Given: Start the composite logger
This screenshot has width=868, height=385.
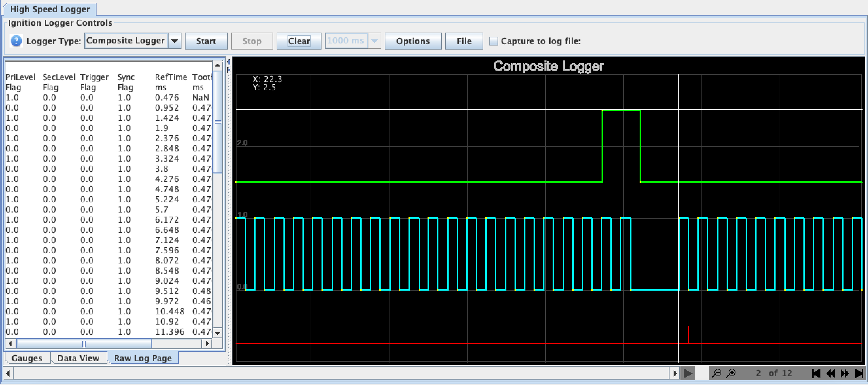Looking at the screenshot, I should [206, 41].
